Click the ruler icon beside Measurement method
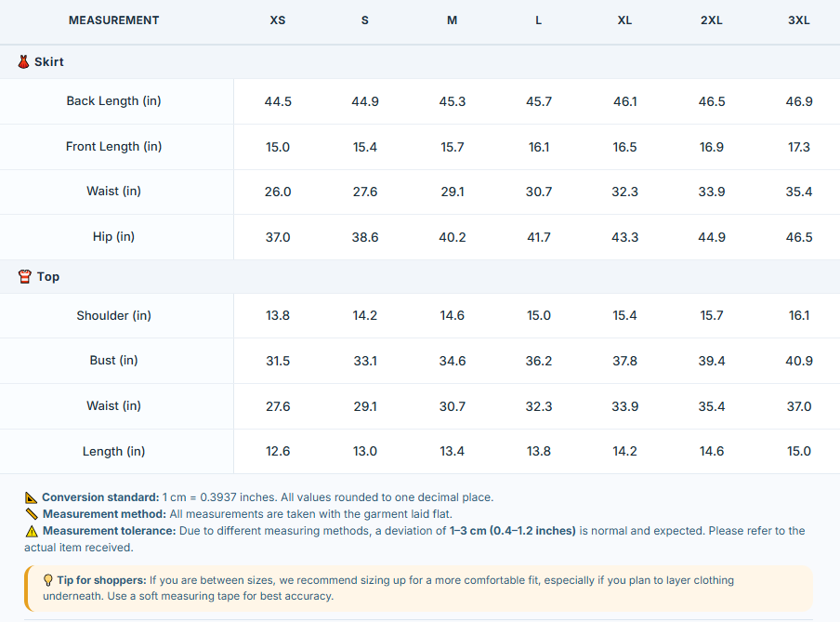This screenshot has height=622, width=840. pos(32,514)
